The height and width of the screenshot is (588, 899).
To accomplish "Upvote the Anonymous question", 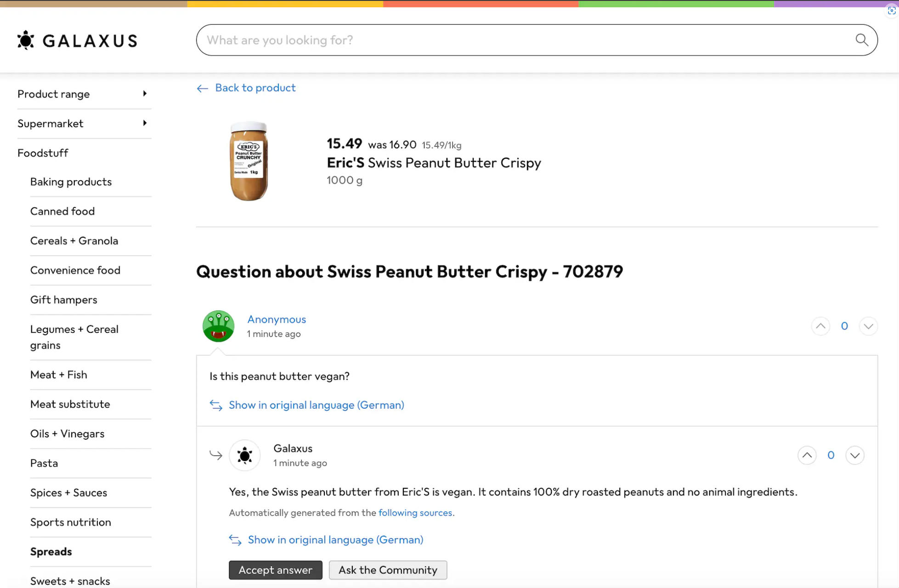I will [820, 326].
